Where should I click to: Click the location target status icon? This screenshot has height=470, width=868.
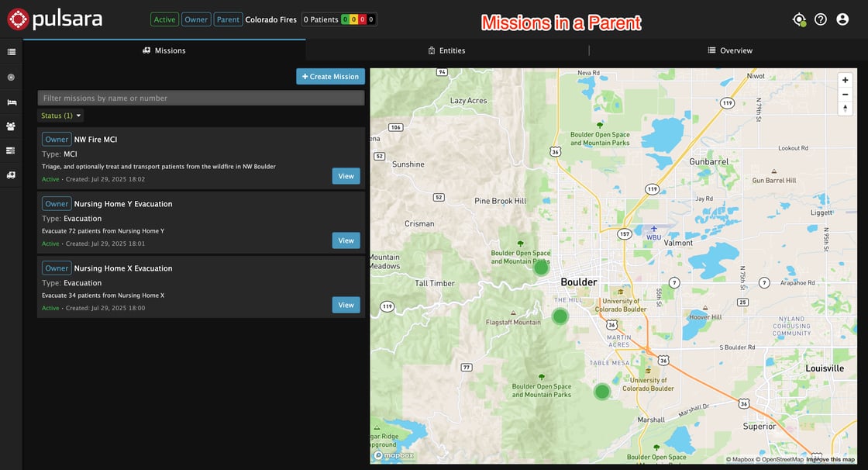click(799, 19)
